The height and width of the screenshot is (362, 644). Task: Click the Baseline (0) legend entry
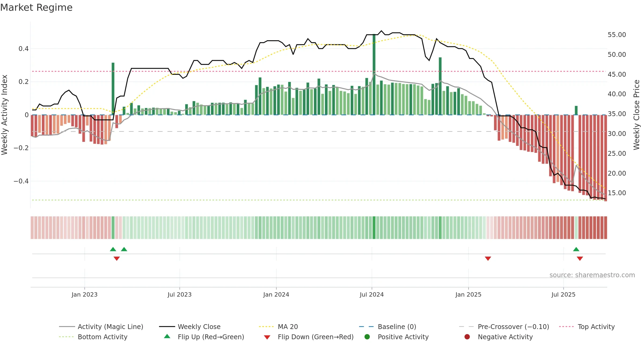coord(387,327)
